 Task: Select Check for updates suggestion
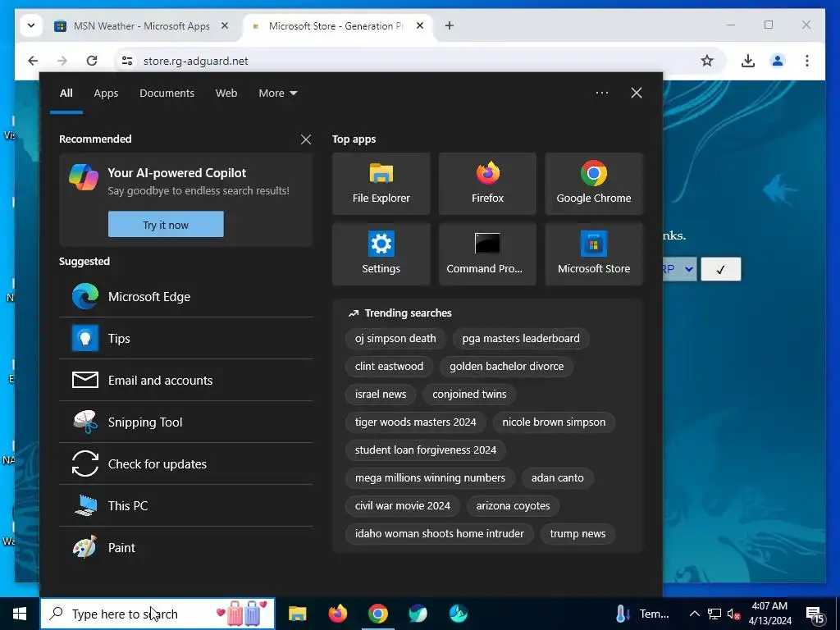pyautogui.click(x=186, y=464)
